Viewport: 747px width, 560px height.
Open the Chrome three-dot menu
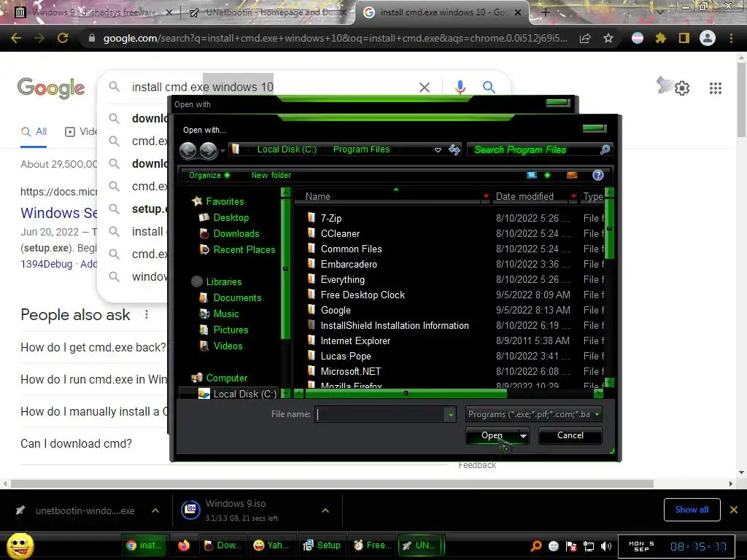pos(731,38)
